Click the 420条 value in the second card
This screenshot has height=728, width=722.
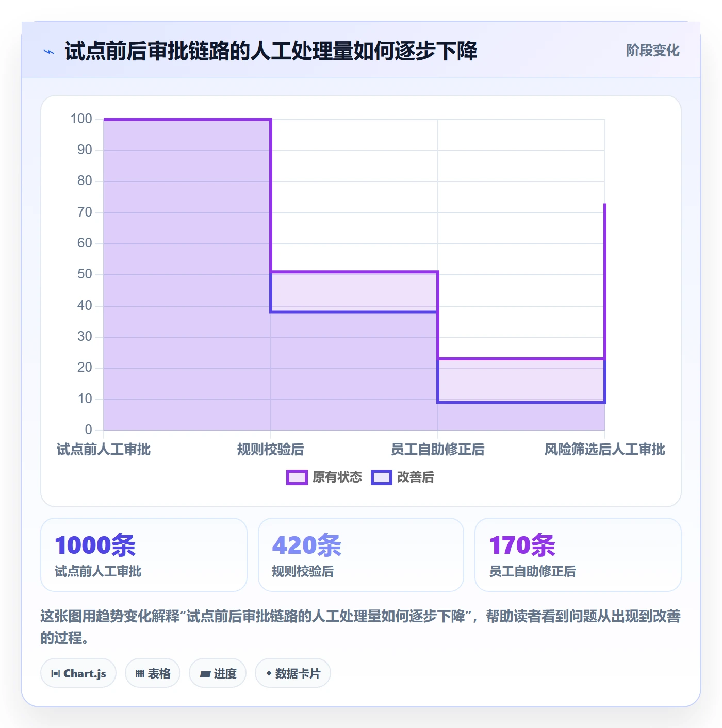(307, 545)
